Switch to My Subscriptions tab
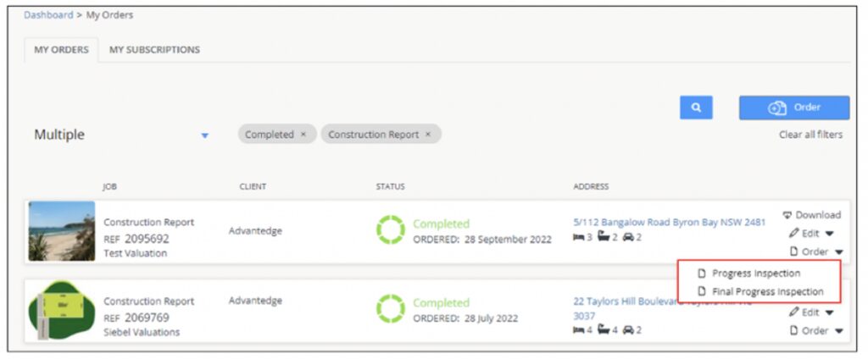This screenshot has height=359, width=868. 154,50
